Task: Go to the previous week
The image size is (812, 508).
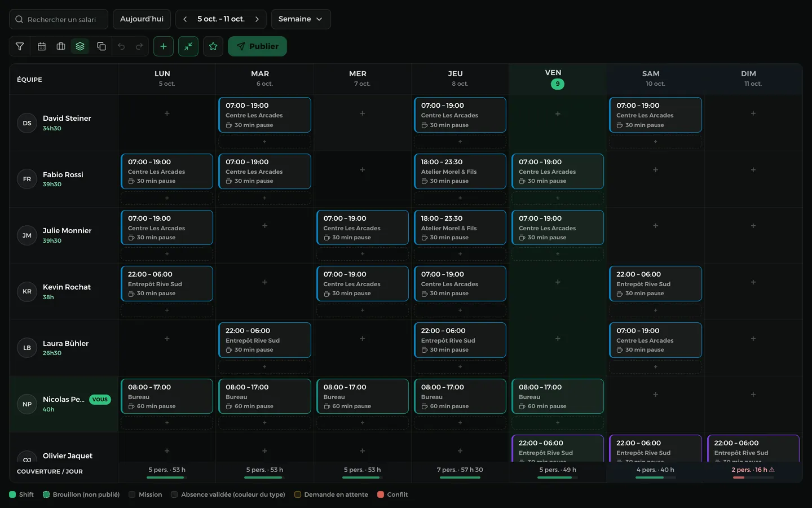Action: point(185,19)
